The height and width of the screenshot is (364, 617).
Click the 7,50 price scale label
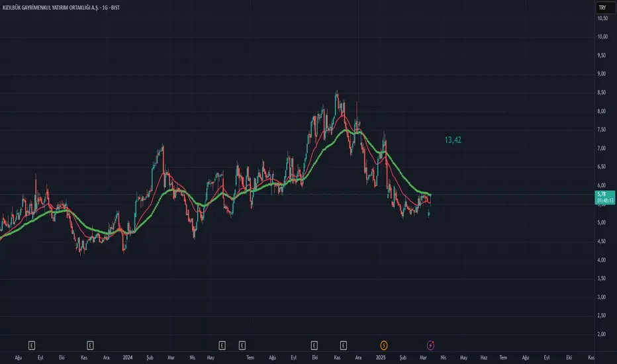(602, 130)
